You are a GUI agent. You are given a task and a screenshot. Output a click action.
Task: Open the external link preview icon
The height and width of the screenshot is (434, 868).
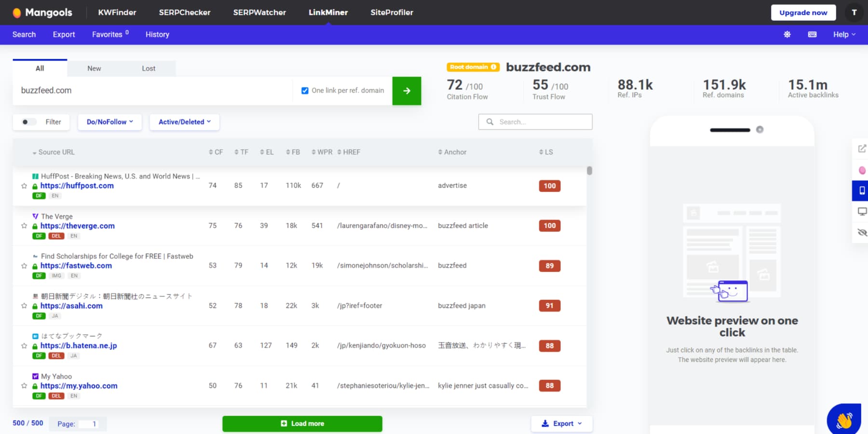(862, 149)
